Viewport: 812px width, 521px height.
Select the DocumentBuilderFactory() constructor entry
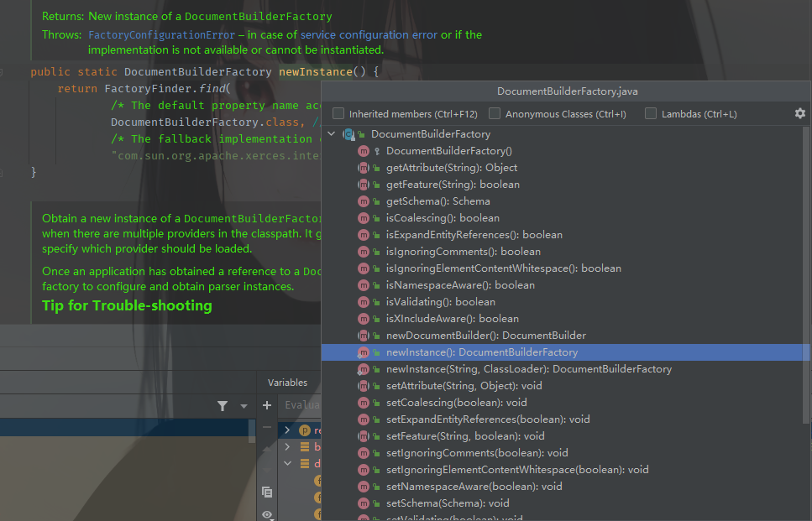tap(449, 151)
